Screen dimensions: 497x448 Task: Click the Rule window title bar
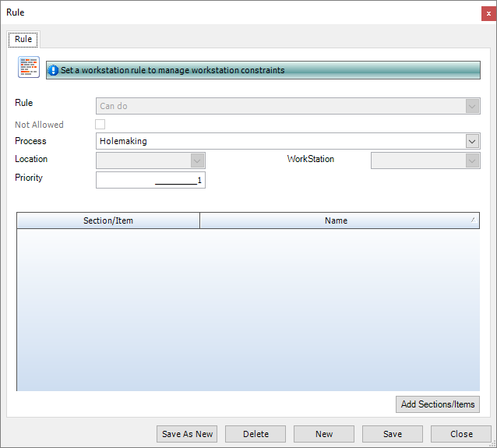(234, 12)
